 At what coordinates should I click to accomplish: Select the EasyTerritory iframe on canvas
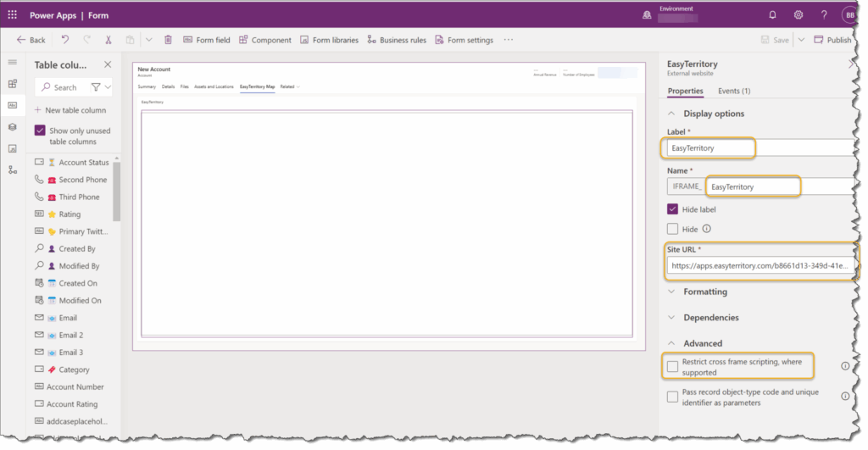[387, 224]
